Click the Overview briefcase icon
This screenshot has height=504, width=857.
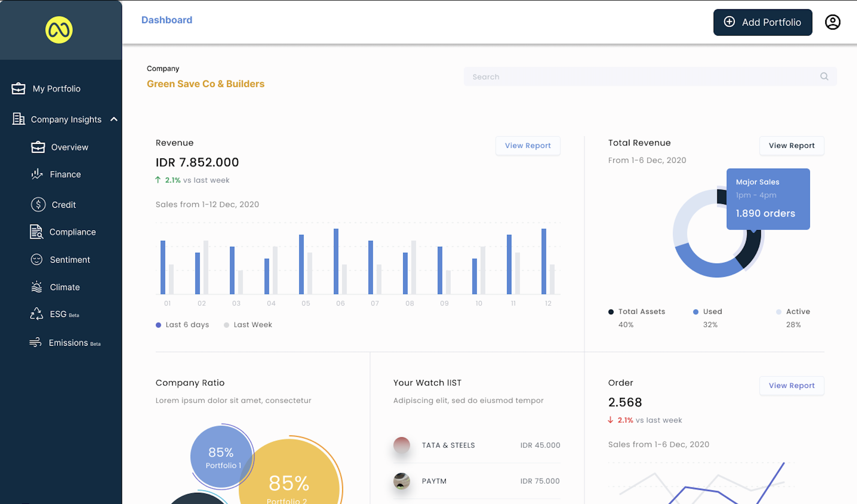(38, 147)
